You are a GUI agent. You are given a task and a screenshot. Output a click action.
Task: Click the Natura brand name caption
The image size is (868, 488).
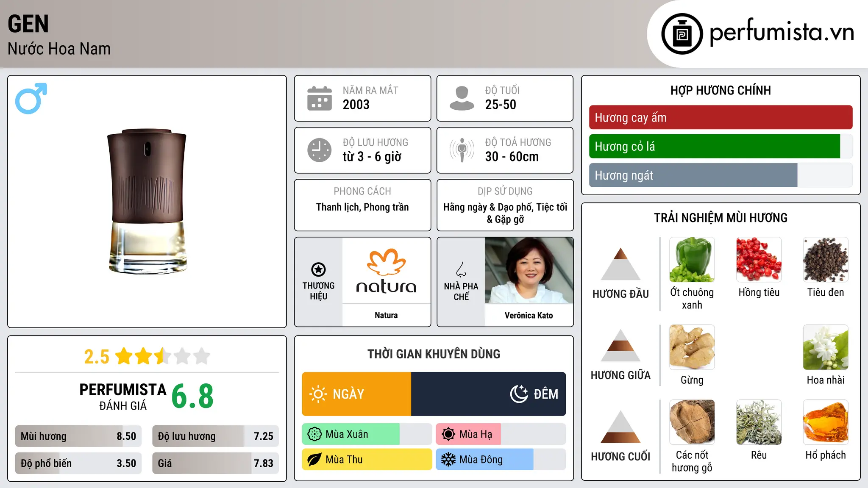[x=386, y=315]
